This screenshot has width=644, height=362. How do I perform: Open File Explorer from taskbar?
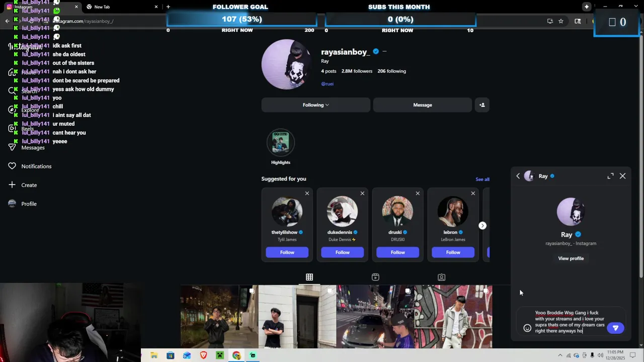(154, 355)
